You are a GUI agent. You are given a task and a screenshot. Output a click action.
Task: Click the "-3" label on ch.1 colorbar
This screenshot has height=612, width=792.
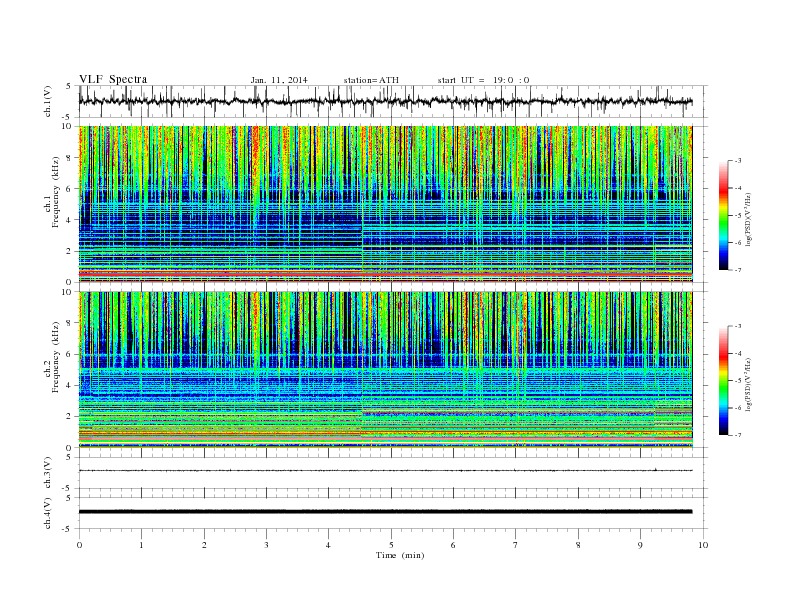click(738, 161)
